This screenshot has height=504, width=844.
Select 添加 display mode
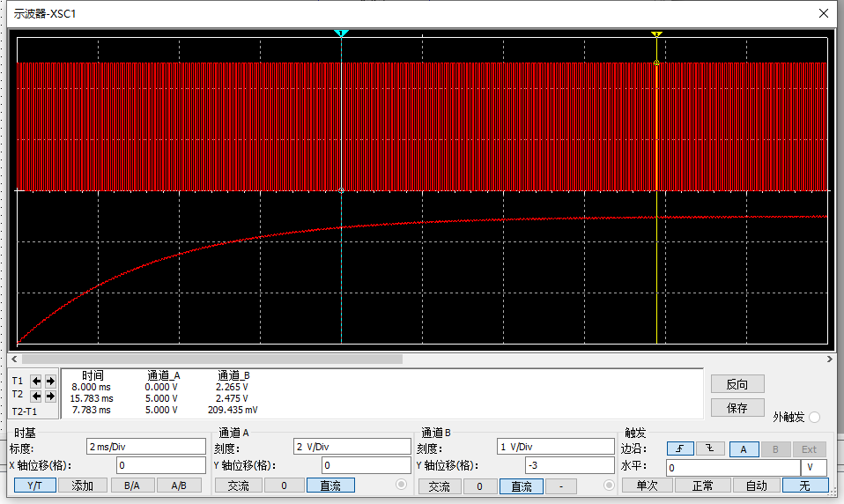(82, 485)
